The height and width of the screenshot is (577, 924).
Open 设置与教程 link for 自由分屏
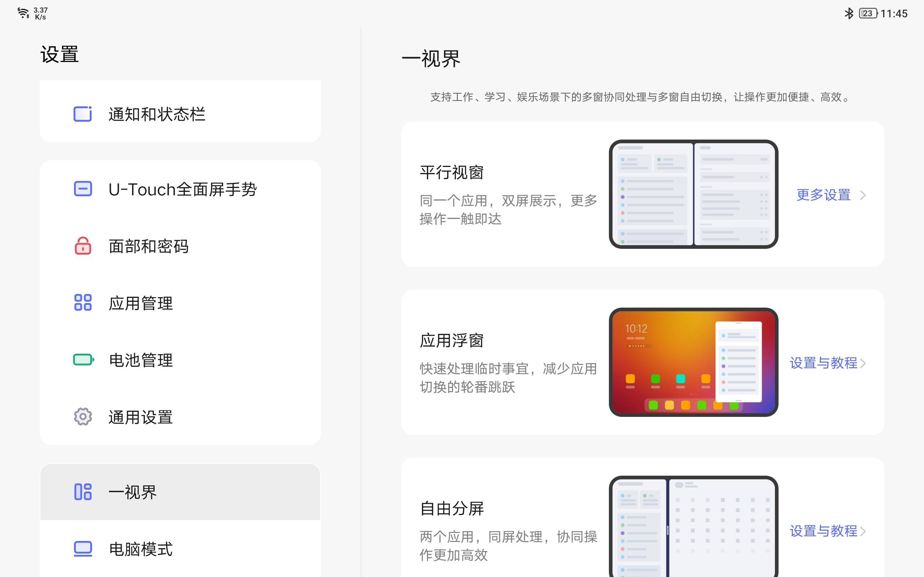(823, 531)
